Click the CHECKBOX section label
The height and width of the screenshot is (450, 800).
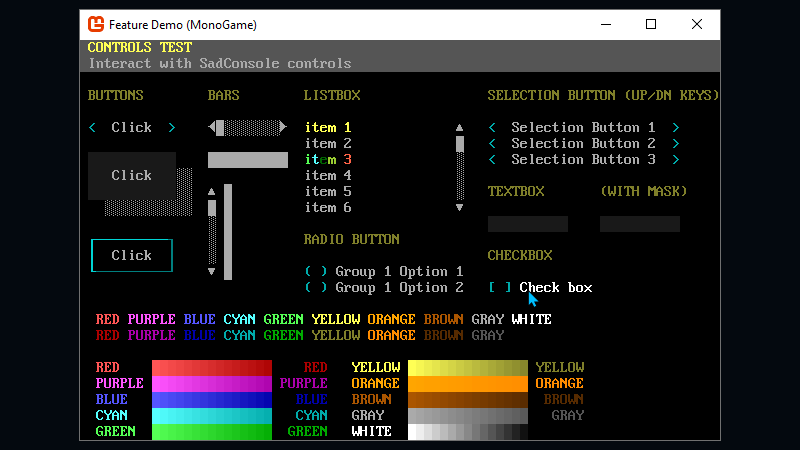[520, 255]
